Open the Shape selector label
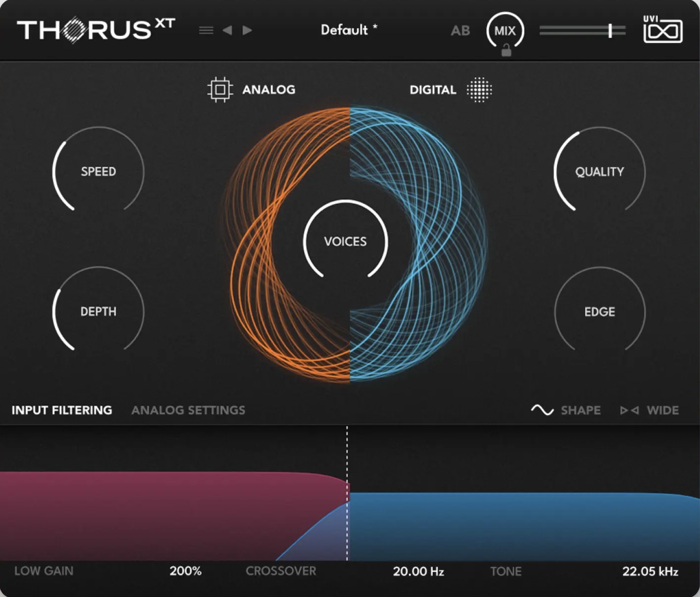Image resolution: width=700 pixels, height=597 pixels. (x=581, y=410)
